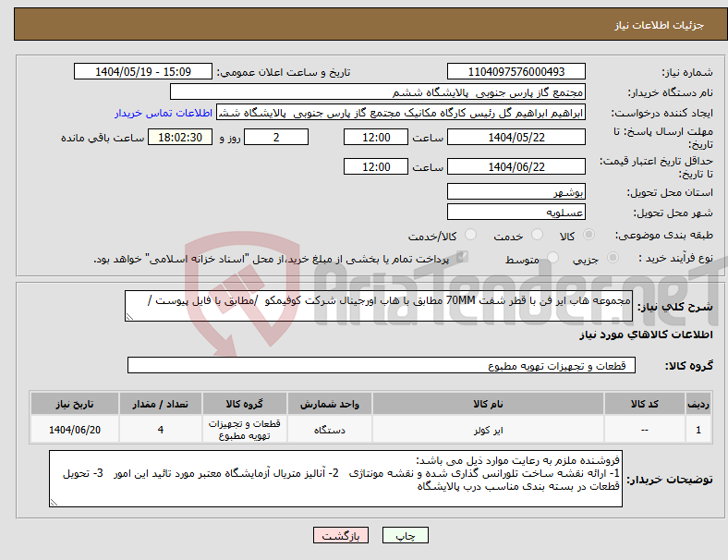Open the اطلاعات تماس خریدار link

click(164, 113)
